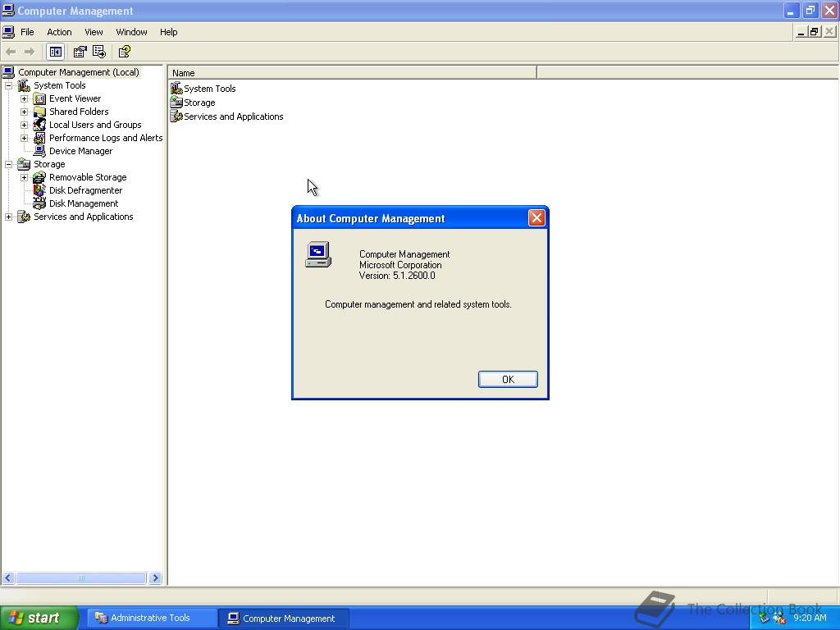Open the File menu
Viewport: 840px width, 630px height.
click(27, 32)
